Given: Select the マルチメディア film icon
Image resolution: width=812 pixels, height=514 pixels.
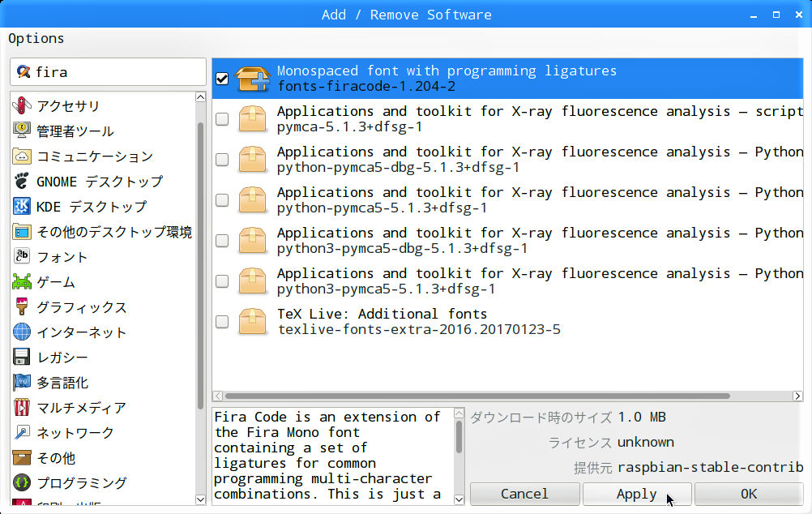Looking at the screenshot, I should [x=22, y=407].
